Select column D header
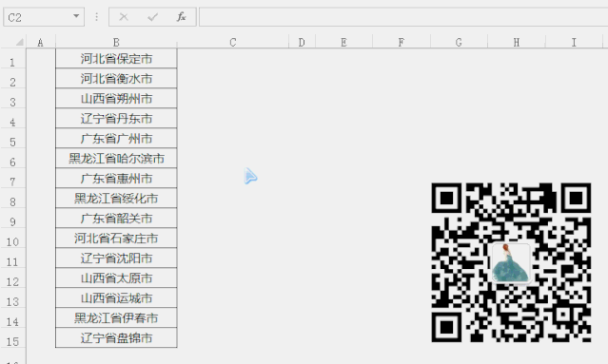The height and width of the screenshot is (364, 608). 302,42
